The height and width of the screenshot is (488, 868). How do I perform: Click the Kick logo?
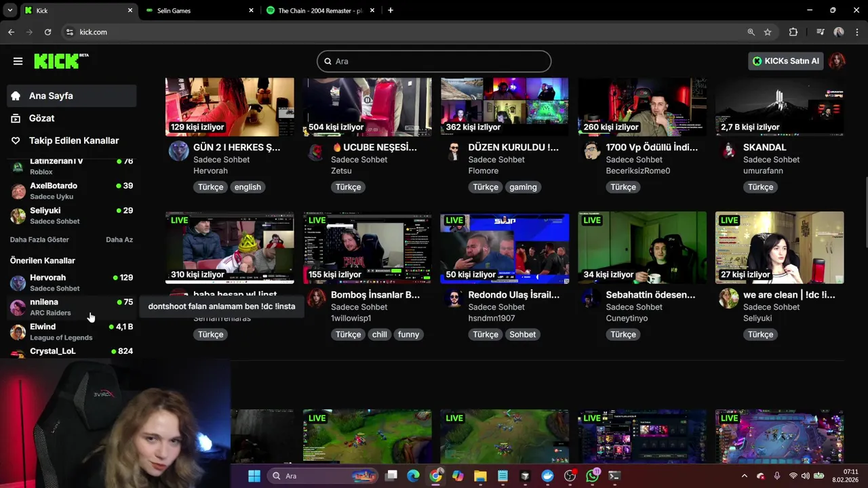pos(61,61)
